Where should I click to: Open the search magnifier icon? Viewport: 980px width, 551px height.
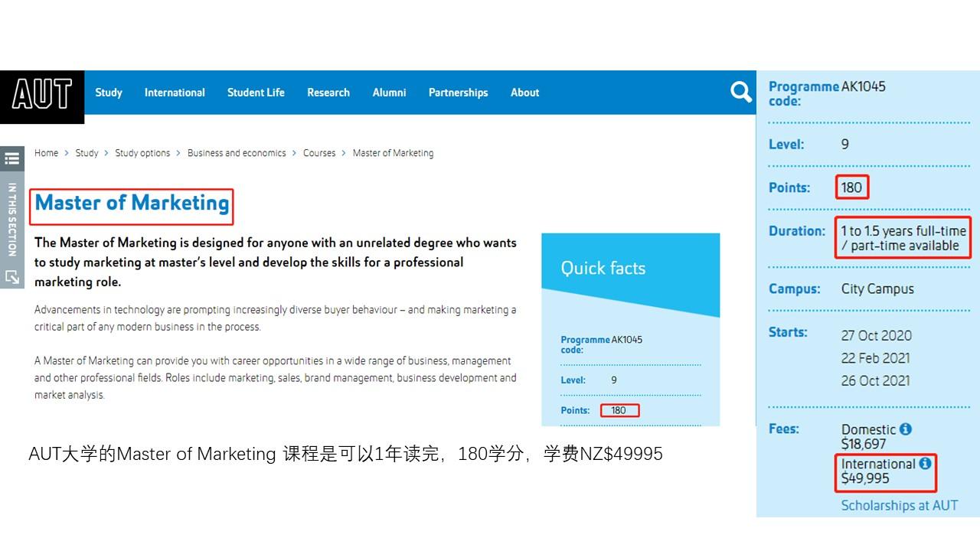pyautogui.click(x=740, y=93)
